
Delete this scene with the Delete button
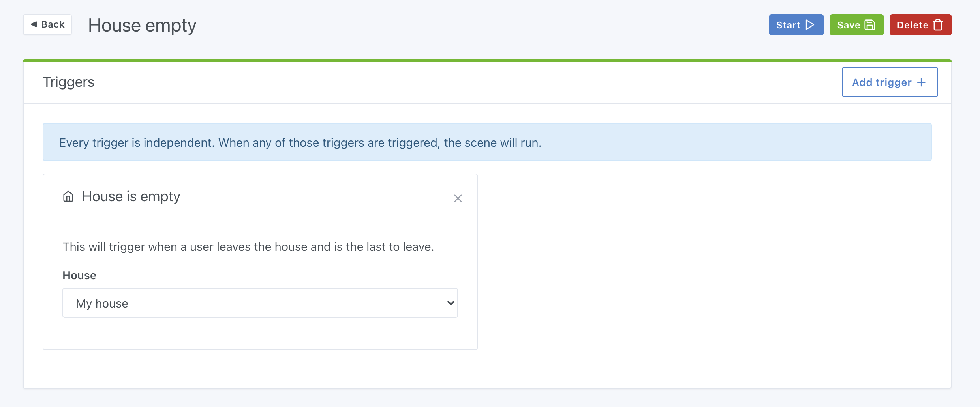tap(920, 25)
